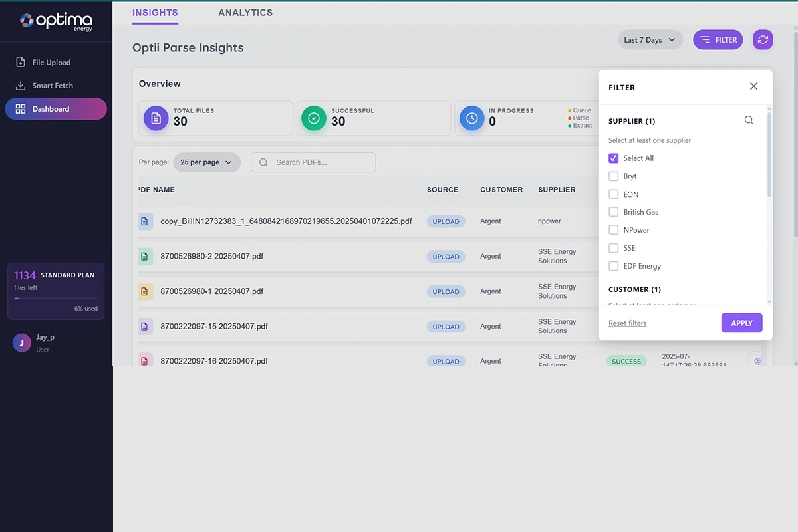Click the Total Files document icon
Viewport: 798px width, 532px height.
(156, 118)
